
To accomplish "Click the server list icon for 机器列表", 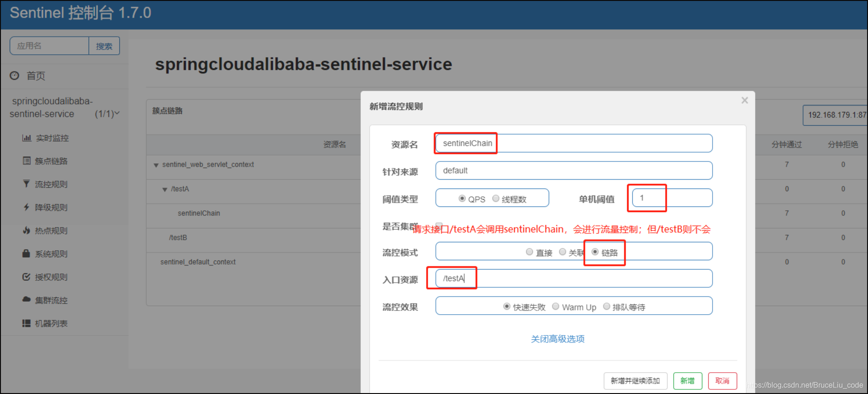I will pyautogui.click(x=26, y=323).
